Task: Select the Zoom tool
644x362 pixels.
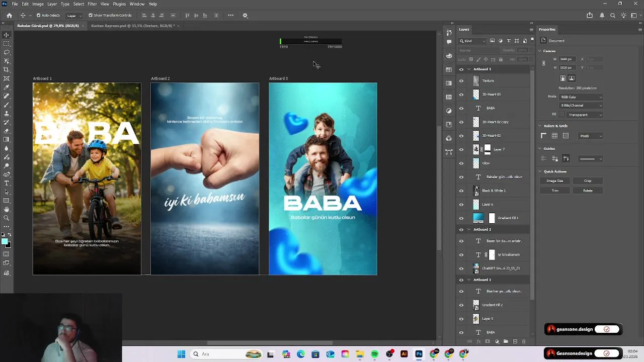Action: click(7, 218)
